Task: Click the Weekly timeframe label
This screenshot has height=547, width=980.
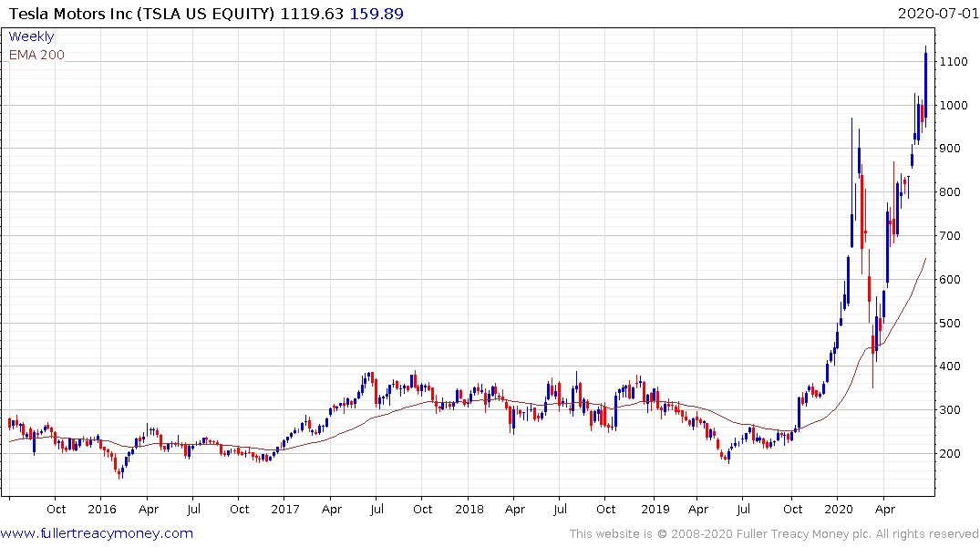Action: pyautogui.click(x=31, y=36)
